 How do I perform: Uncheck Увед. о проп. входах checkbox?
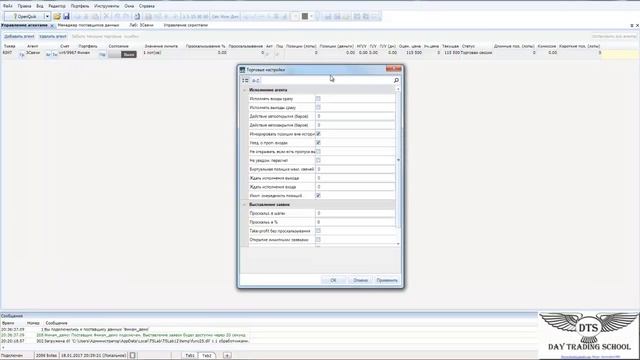pos(318,143)
